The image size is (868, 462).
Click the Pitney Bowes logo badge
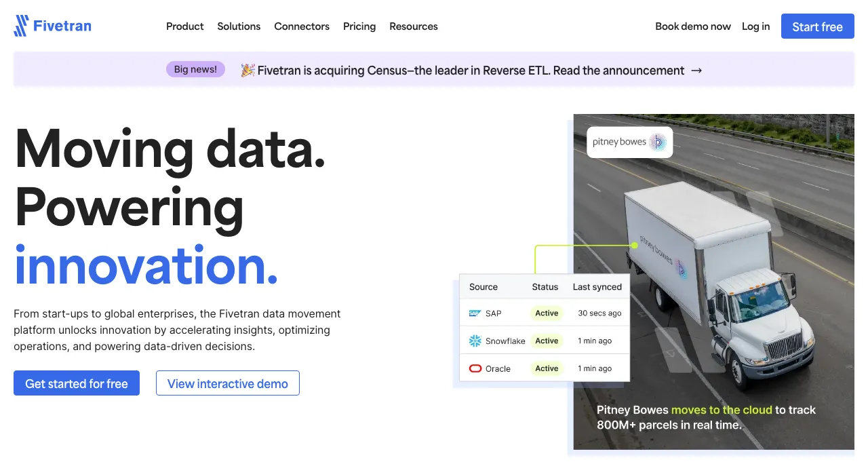pos(629,142)
